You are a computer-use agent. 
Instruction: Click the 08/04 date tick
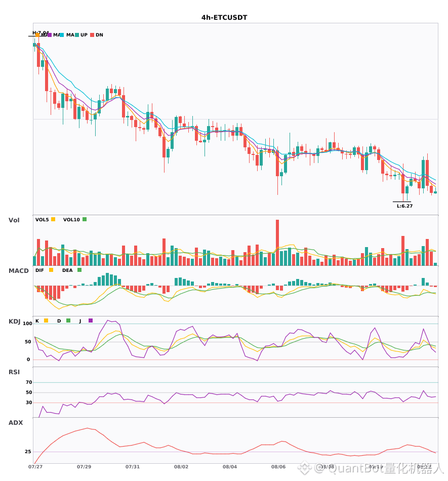click(x=230, y=467)
